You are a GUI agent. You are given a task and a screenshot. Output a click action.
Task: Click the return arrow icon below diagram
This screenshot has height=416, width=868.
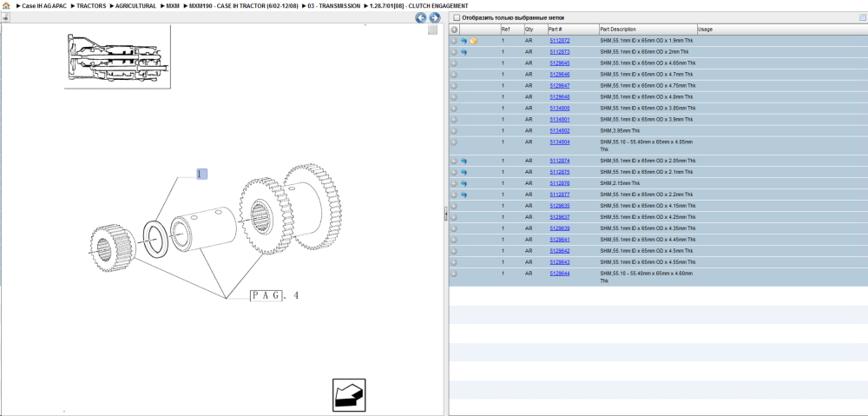349,395
